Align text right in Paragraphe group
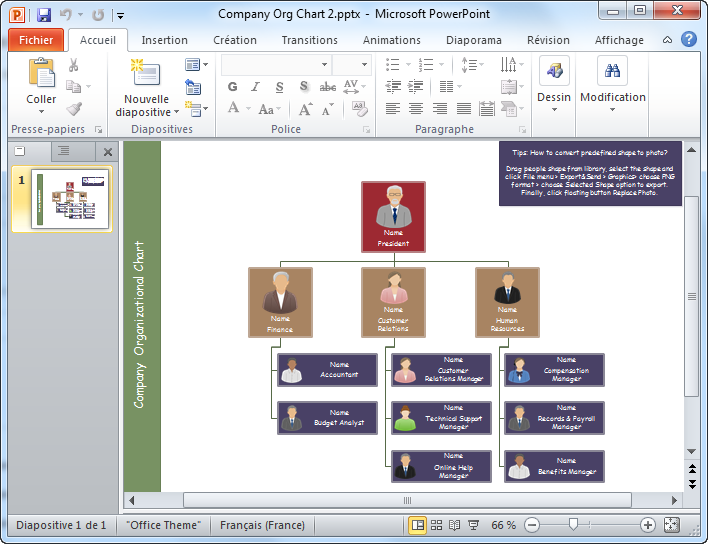 [440, 109]
